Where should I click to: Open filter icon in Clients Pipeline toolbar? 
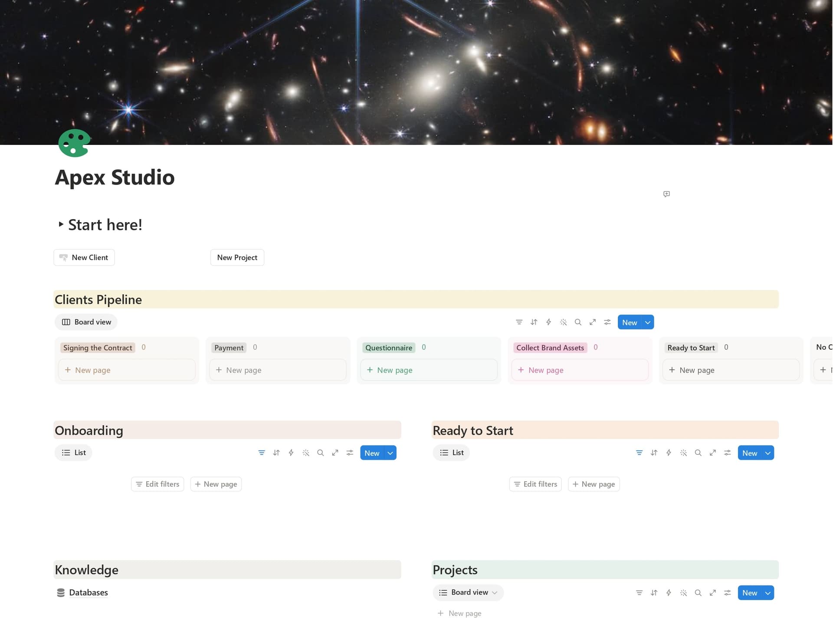point(519,322)
